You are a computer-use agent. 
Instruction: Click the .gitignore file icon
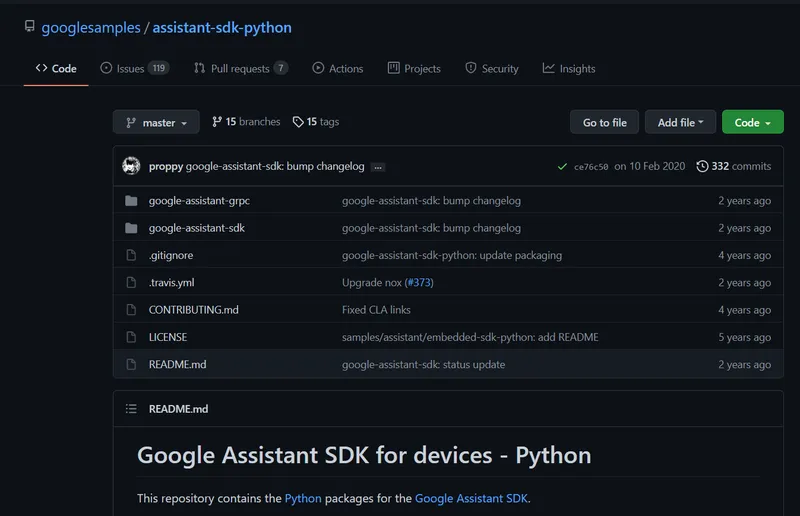131,255
